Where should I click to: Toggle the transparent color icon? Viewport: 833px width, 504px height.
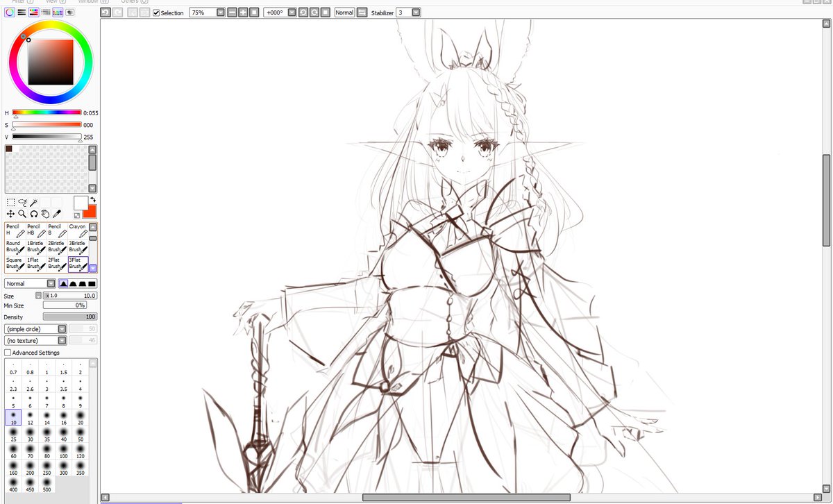(x=77, y=215)
